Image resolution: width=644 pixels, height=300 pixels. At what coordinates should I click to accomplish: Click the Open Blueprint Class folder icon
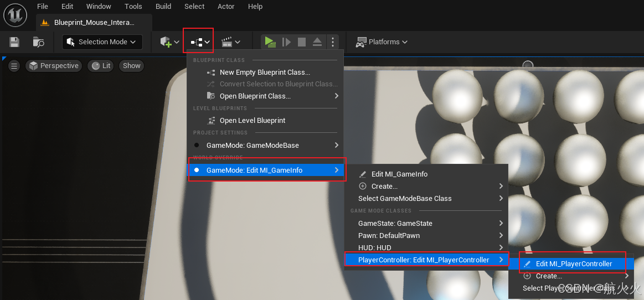pos(211,96)
